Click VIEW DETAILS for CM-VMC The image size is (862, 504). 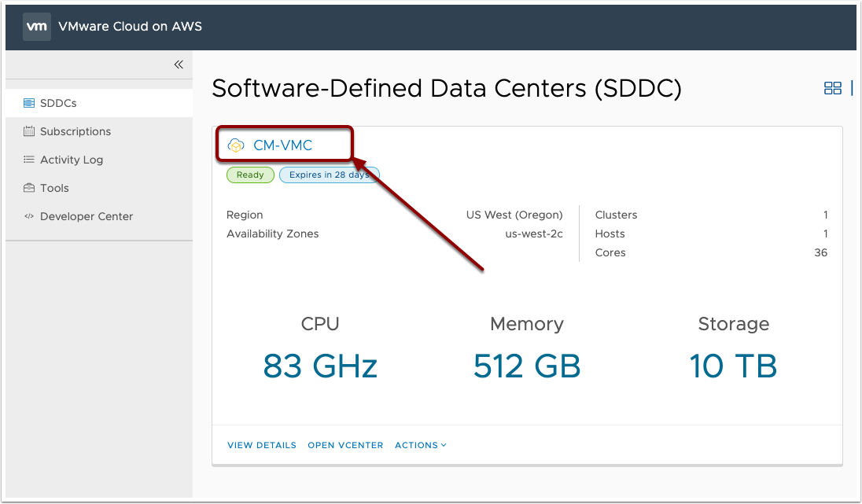pyautogui.click(x=261, y=445)
